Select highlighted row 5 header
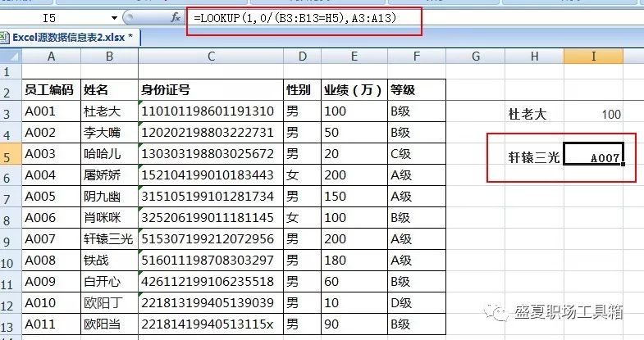Screen dimensions: 644x340 click(11, 154)
